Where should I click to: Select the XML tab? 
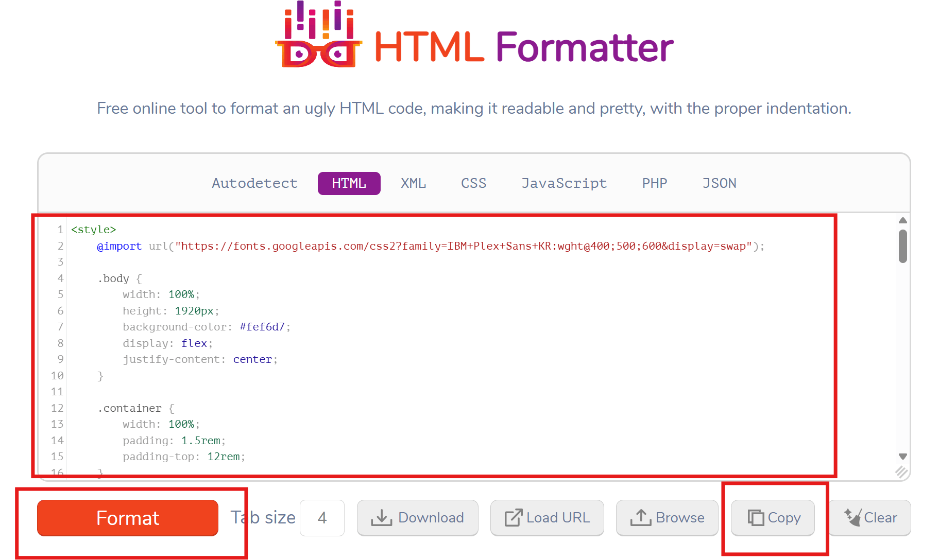pyautogui.click(x=413, y=183)
